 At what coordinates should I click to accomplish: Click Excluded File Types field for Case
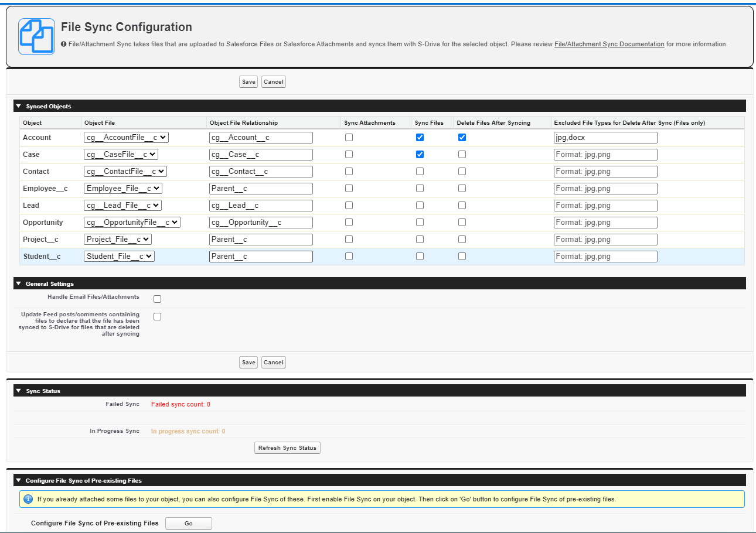click(605, 155)
